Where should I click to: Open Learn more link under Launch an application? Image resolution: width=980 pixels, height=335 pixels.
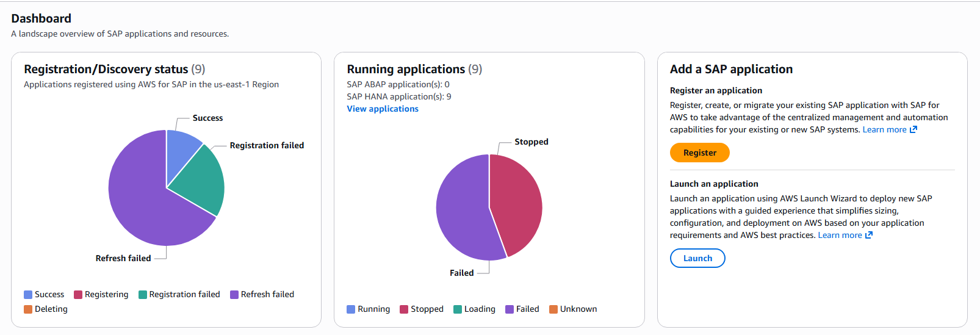point(840,235)
